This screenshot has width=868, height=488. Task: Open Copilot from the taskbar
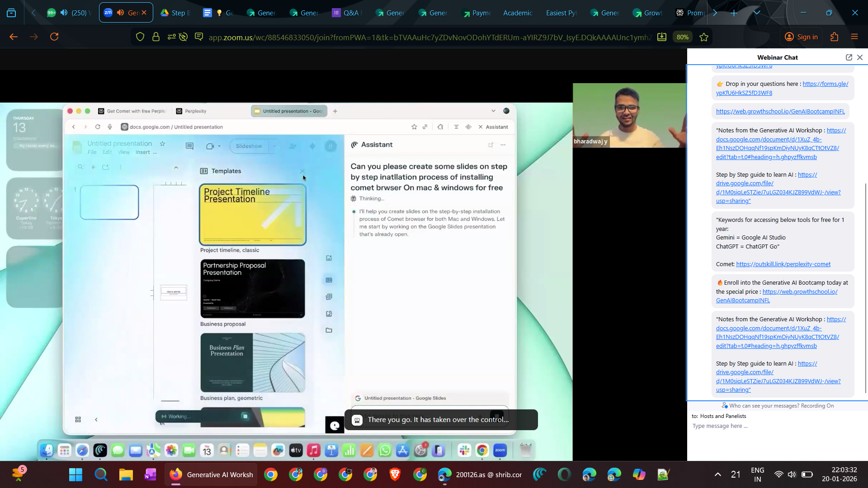pyautogui.click(x=639, y=475)
